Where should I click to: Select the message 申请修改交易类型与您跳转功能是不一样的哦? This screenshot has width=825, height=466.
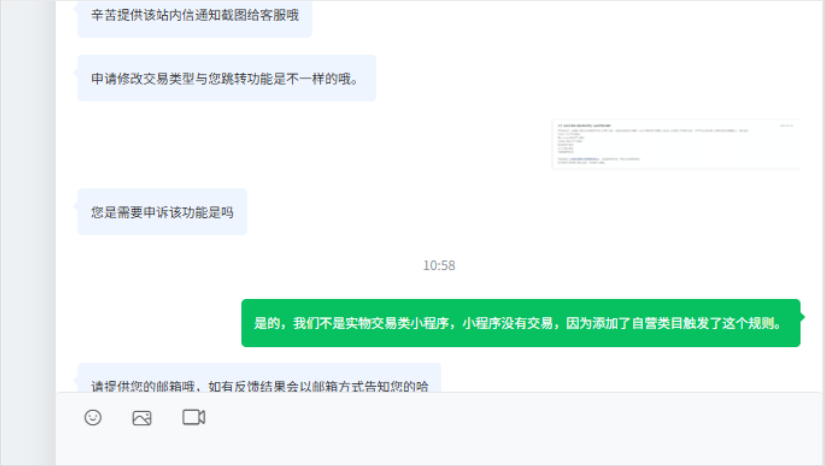click(x=227, y=78)
